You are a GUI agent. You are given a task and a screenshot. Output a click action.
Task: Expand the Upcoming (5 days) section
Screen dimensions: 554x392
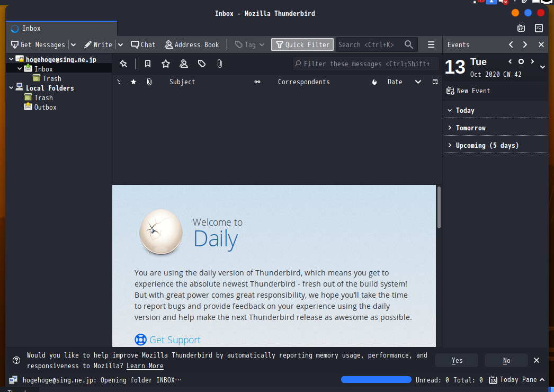450,145
